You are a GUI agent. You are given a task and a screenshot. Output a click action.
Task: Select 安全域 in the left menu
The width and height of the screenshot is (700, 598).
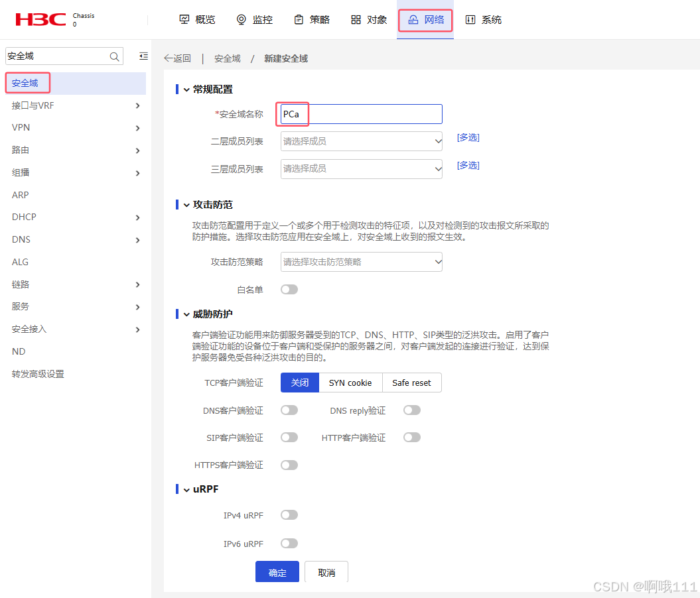click(x=27, y=83)
